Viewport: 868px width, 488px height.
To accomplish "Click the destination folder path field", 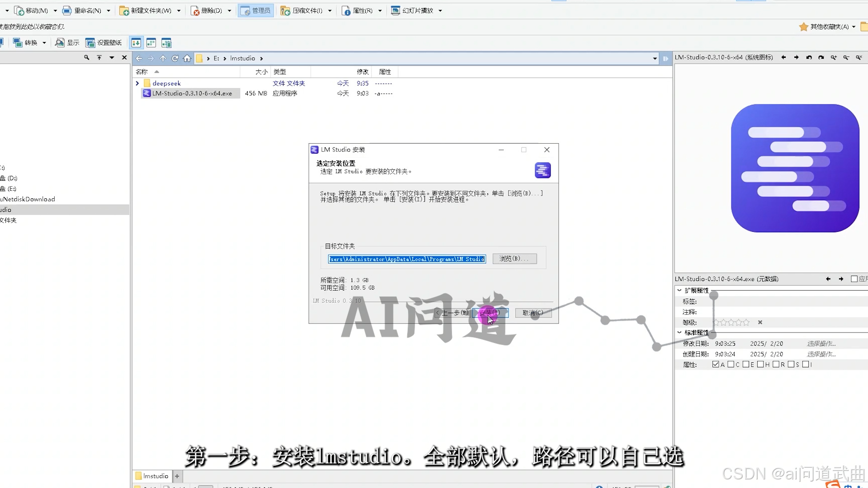I will 407,259.
